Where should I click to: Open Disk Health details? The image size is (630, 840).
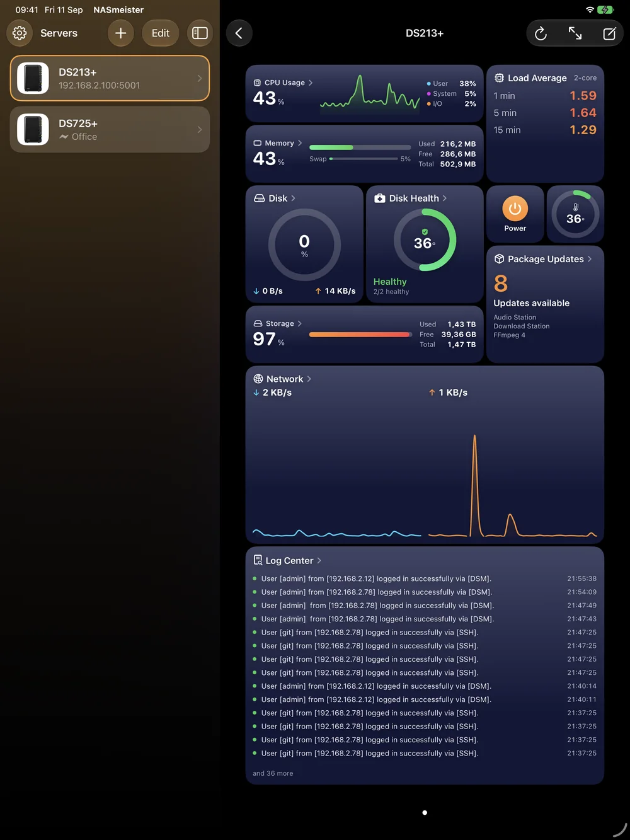(411, 198)
